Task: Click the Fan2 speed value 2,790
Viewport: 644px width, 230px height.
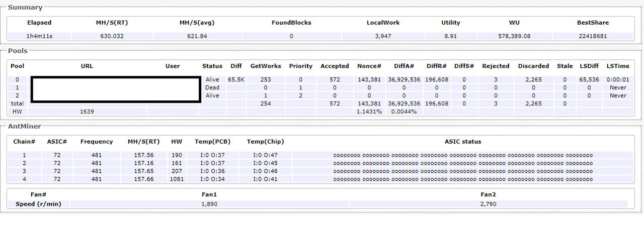Action: click(x=489, y=204)
